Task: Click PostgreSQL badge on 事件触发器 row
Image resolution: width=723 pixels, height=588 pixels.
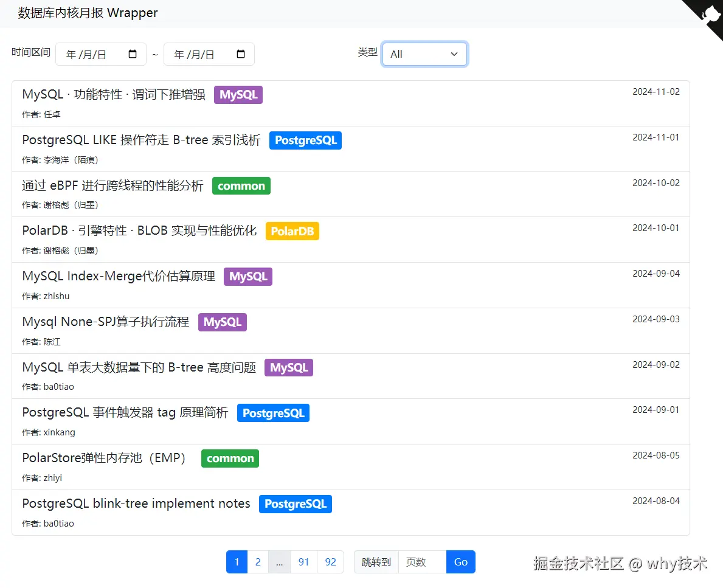Action: (x=273, y=413)
